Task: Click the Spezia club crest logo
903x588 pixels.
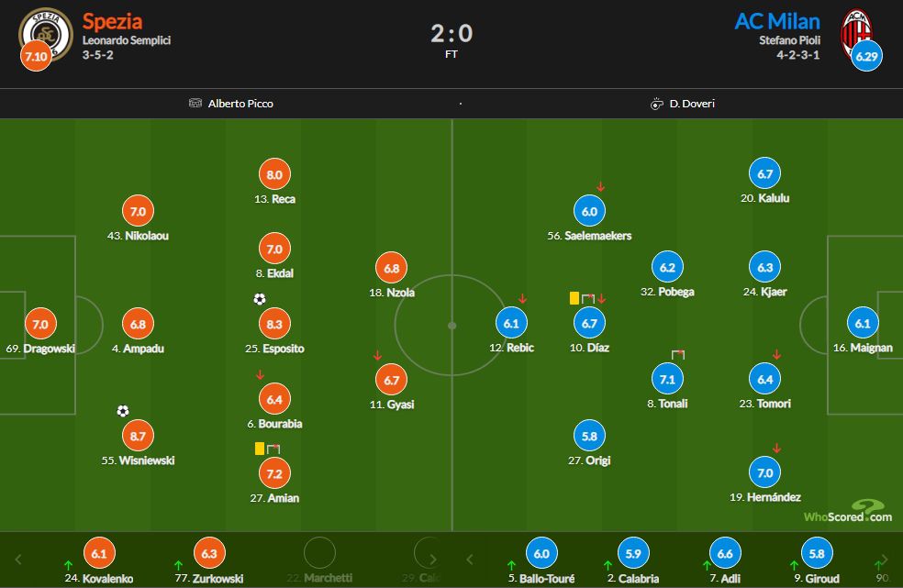Action: pyautogui.click(x=46, y=33)
